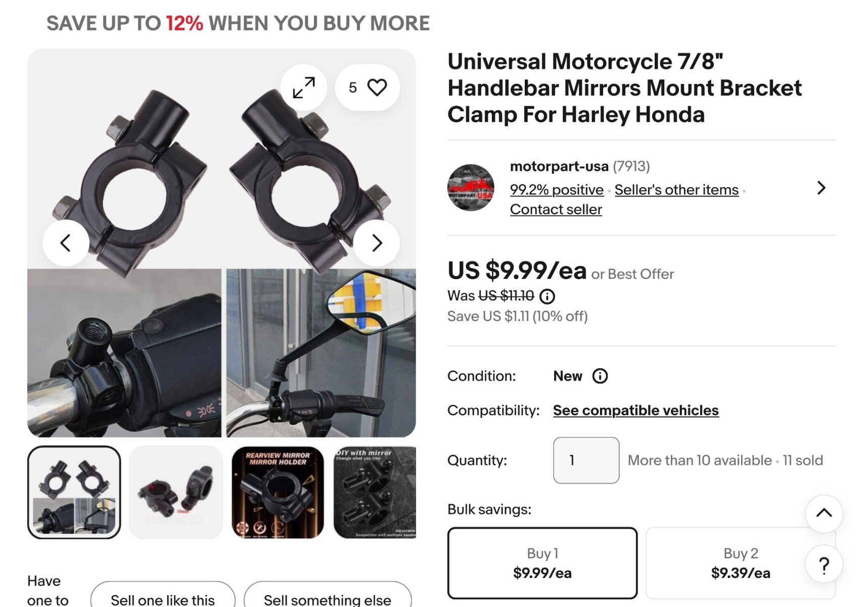Open the condition info icon next to New

(600, 376)
